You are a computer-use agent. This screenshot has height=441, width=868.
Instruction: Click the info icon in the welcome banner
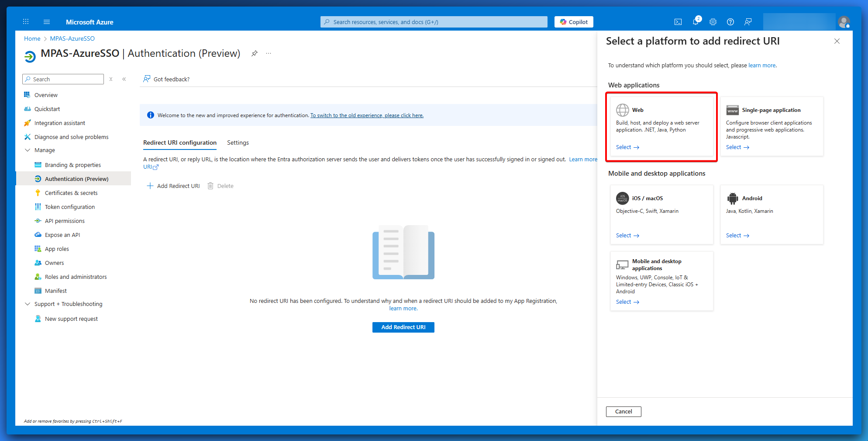[151, 115]
